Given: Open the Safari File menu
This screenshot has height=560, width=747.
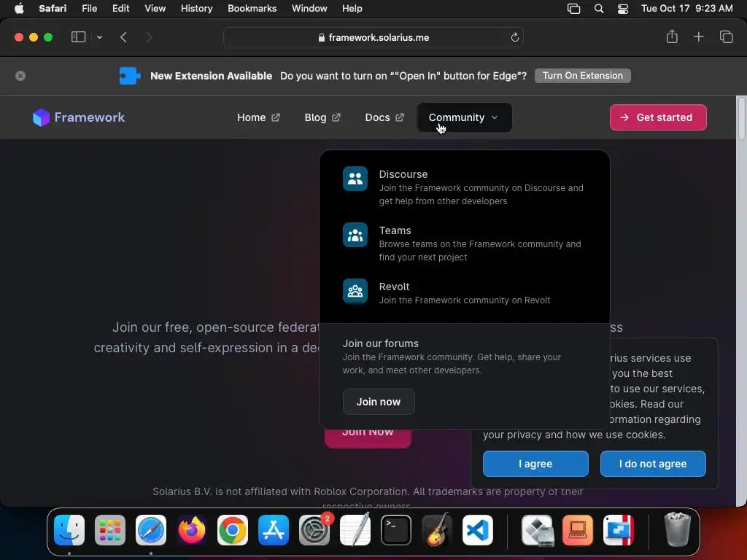Looking at the screenshot, I should point(89,9).
